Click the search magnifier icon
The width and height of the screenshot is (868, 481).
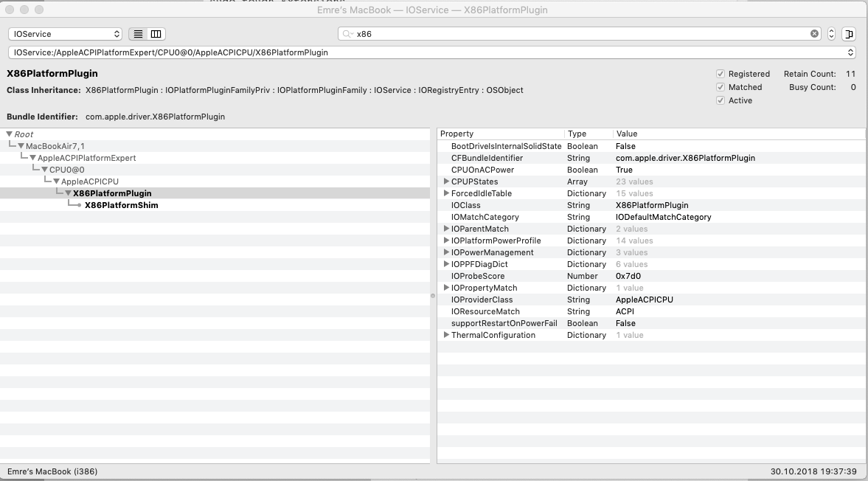[347, 34]
